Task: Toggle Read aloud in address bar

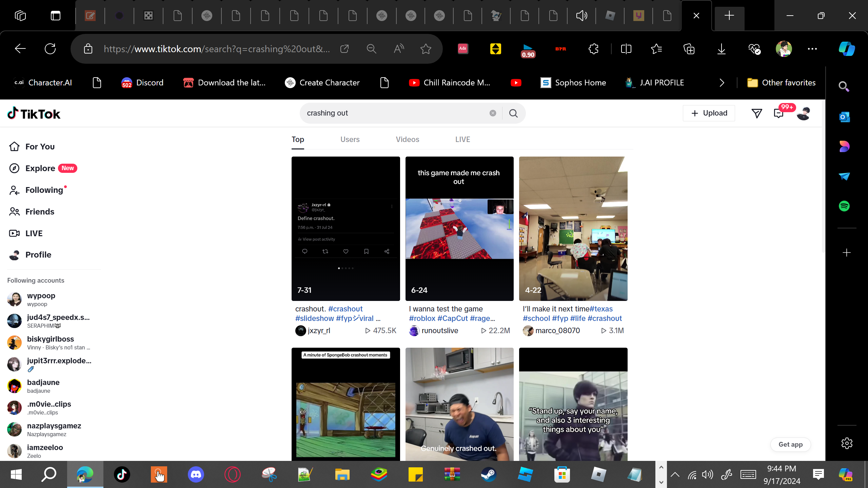Action: click(x=399, y=49)
